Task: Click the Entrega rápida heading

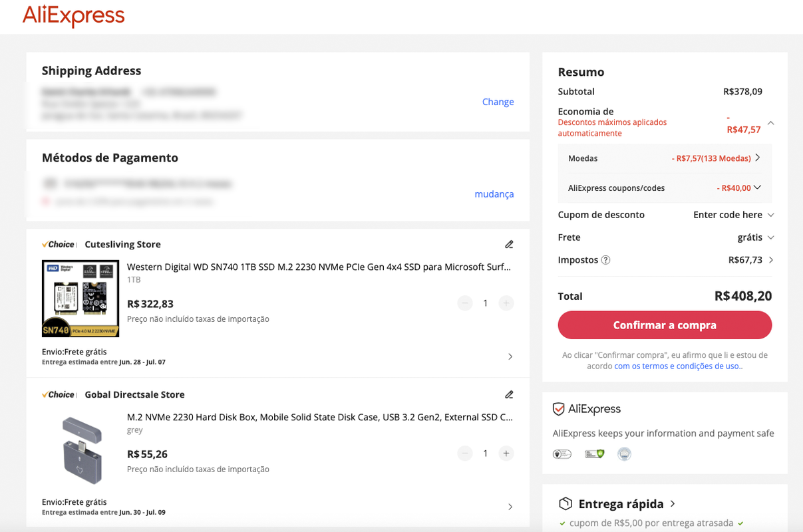Action: (x=621, y=504)
